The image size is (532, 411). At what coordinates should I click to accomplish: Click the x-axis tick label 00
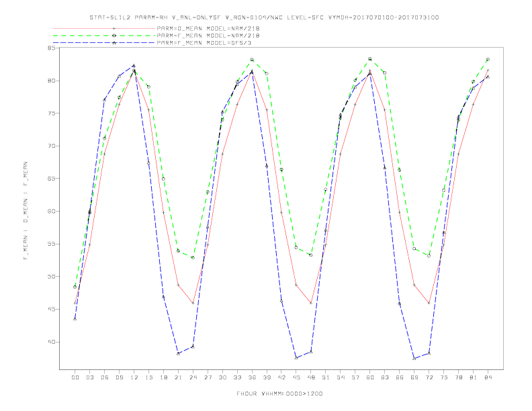click(75, 377)
